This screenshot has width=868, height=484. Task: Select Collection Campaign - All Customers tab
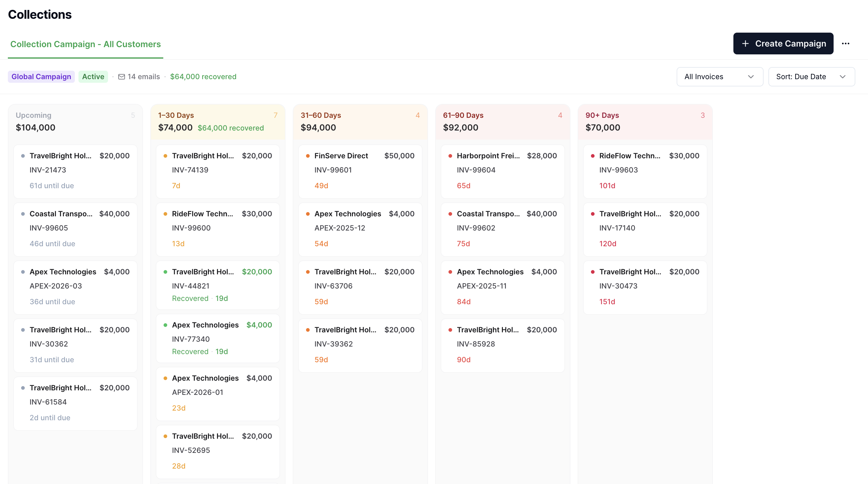(x=86, y=44)
